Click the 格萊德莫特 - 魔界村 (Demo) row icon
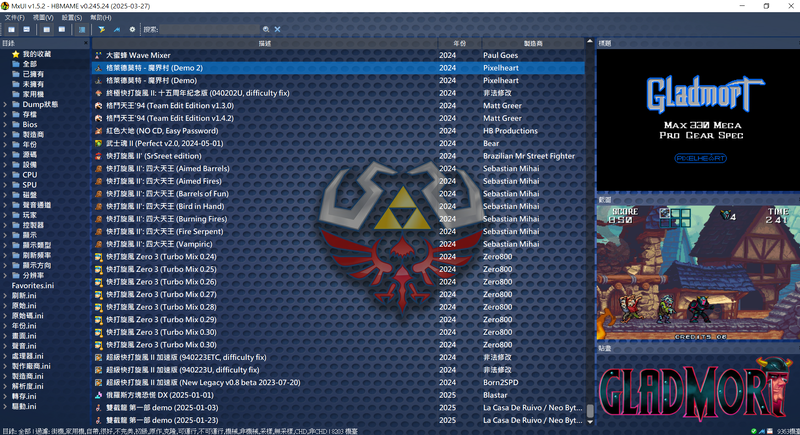Image resolution: width=800 pixels, height=435 pixels. click(x=98, y=81)
